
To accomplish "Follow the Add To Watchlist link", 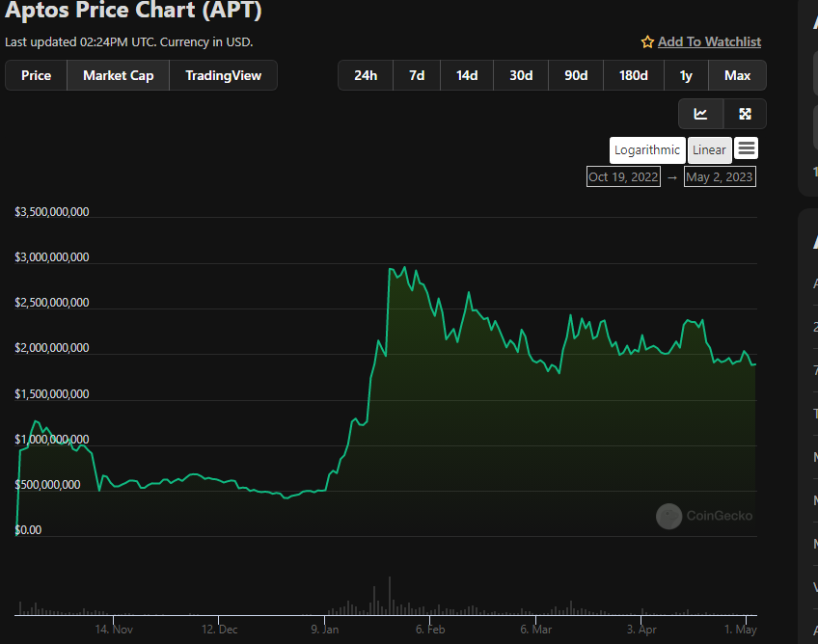I will pyautogui.click(x=709, y=41).
